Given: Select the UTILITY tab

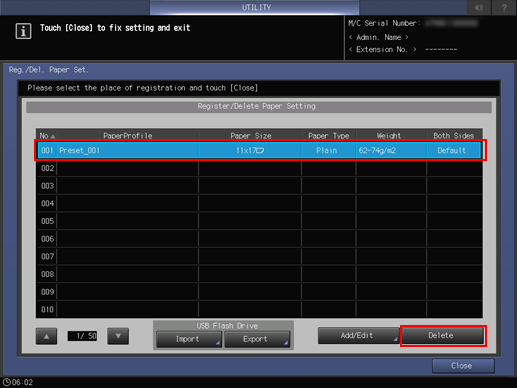Looking at the screenshot, I should tap(255, 7).
